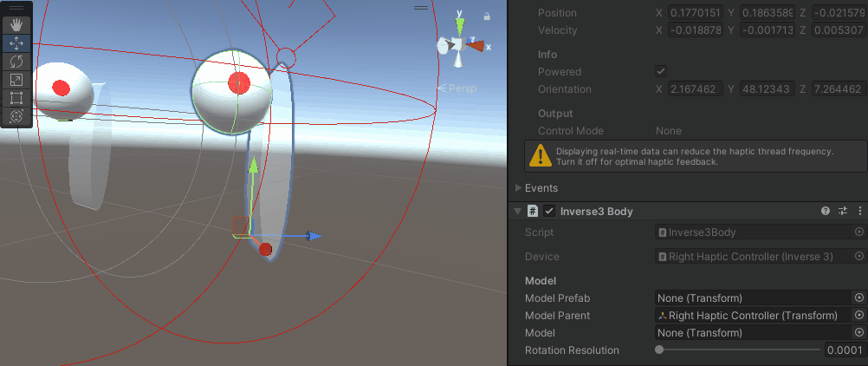
Task: Select the Rotate tool
Action: (x=16, y=62)
